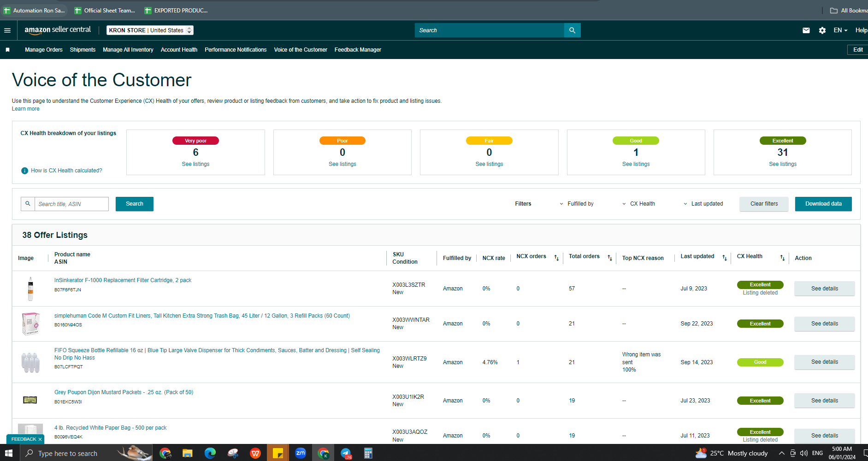Click Clear filters button

point(764,204)
